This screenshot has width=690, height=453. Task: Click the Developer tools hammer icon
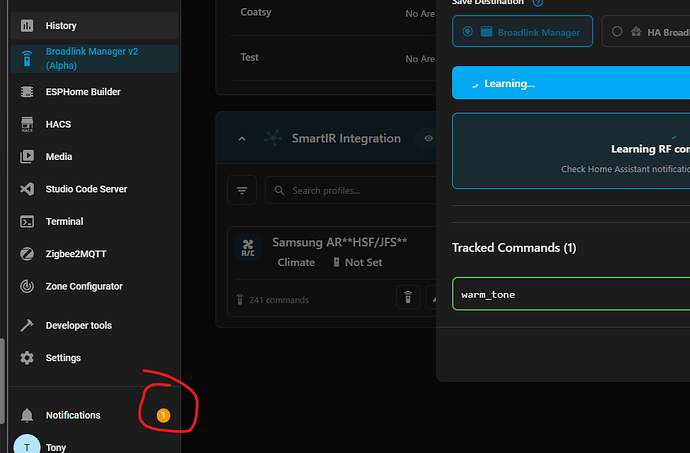click(27, 325)
